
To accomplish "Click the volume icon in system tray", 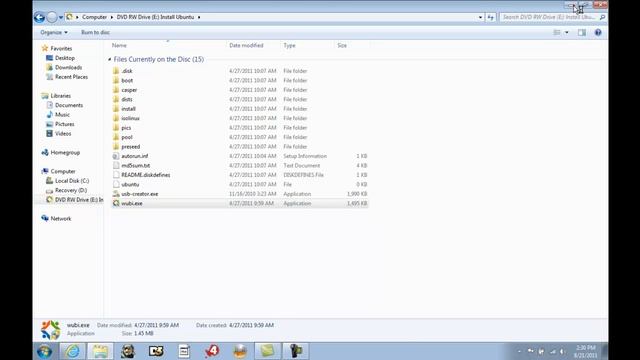I will click(x=562, y=351).
